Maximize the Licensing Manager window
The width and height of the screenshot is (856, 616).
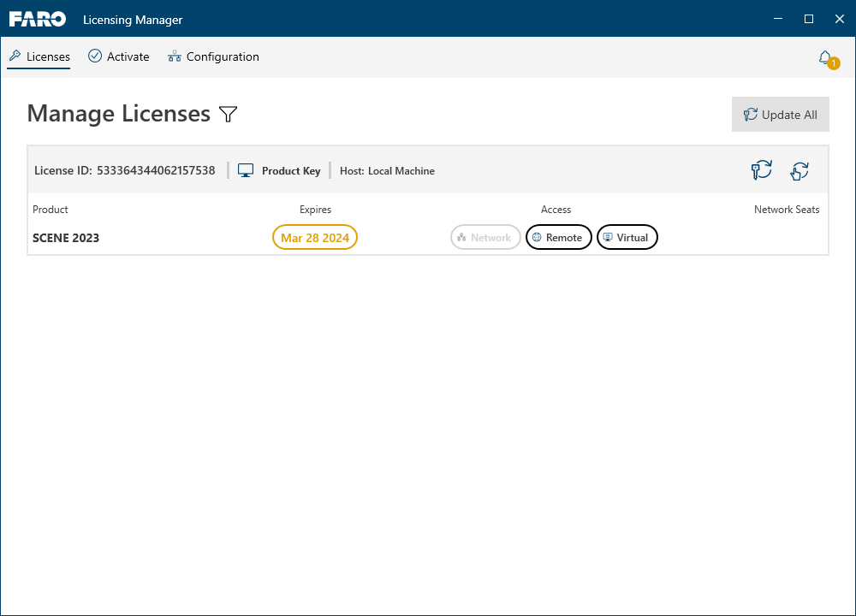pos(809,19)
